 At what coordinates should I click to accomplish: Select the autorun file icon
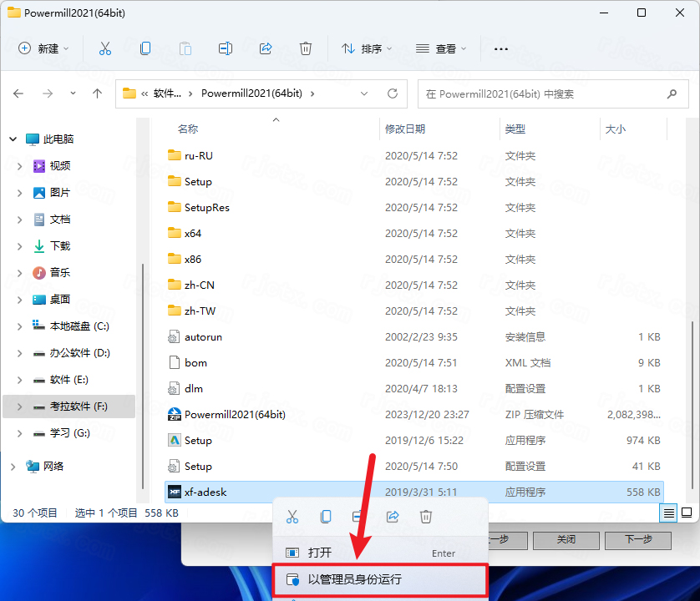[x=174, y=337]
